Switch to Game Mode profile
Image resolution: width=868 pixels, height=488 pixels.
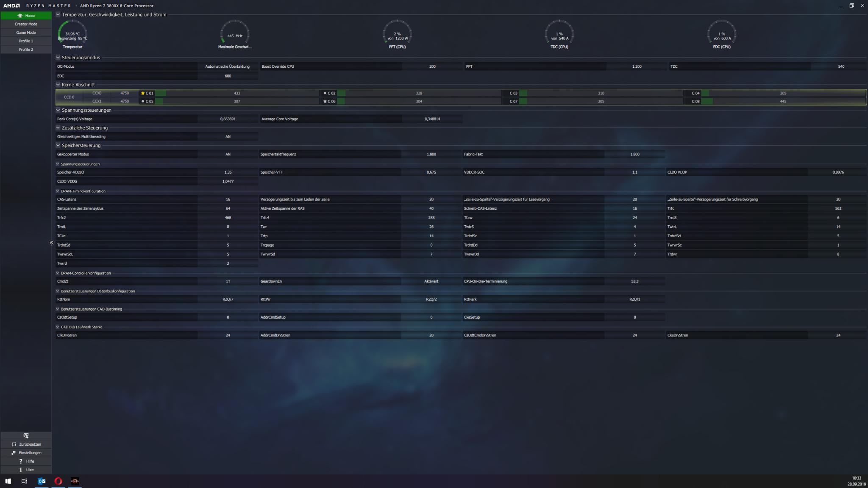pos(26,33)
